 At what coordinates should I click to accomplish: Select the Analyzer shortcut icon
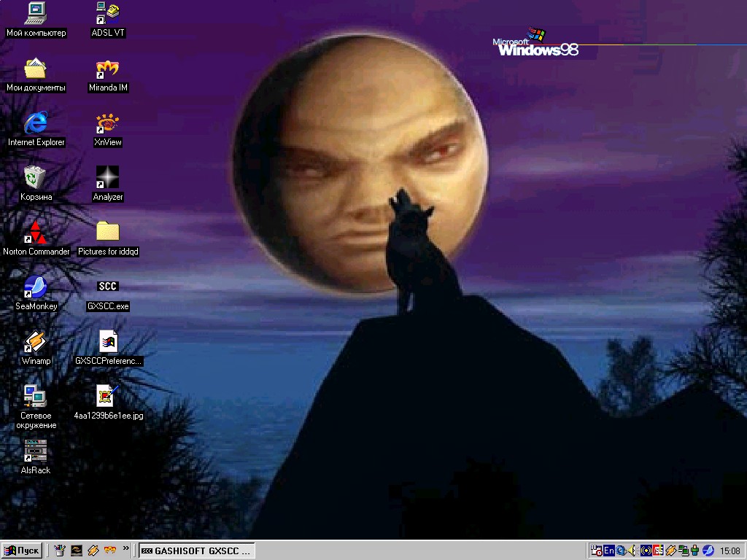point(108,178)
